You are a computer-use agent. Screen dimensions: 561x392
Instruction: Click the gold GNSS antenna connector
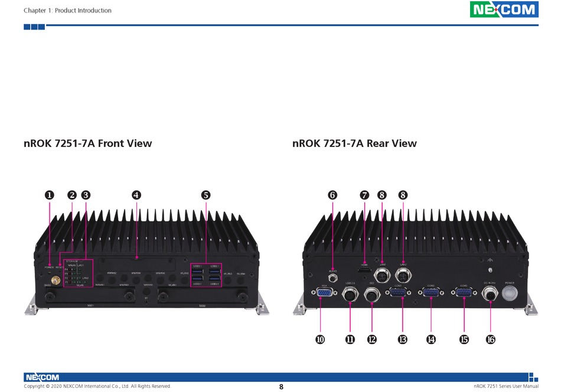pyautogui.click(x=55, y=280)
